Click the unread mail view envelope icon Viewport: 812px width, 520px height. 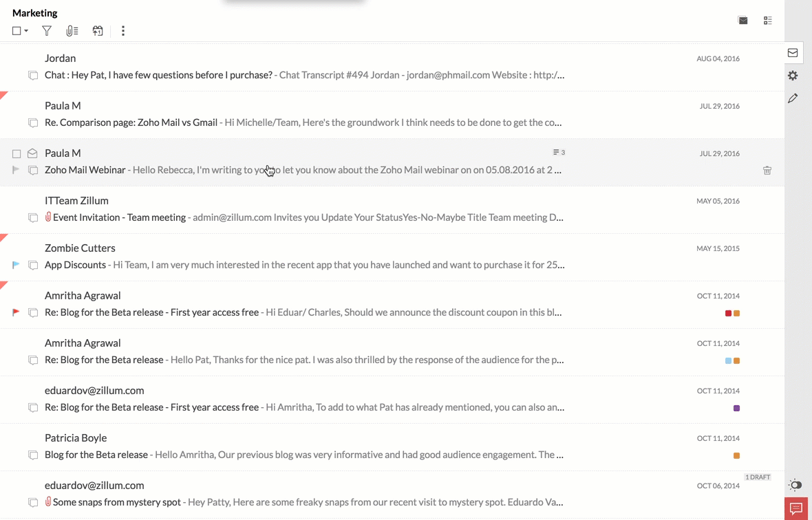743,21
